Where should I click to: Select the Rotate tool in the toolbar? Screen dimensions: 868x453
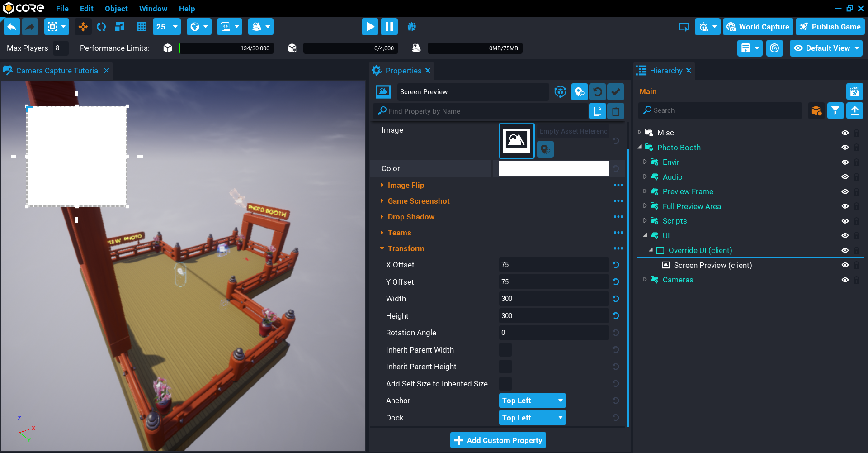(101, 27)
